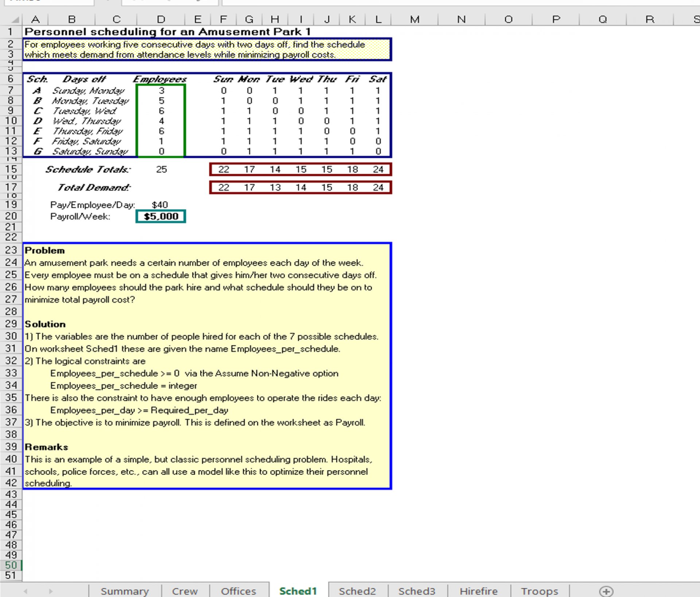Add a new sheet with the plus icon
This screenshot has width=700, height=597.
pos(606,591)
